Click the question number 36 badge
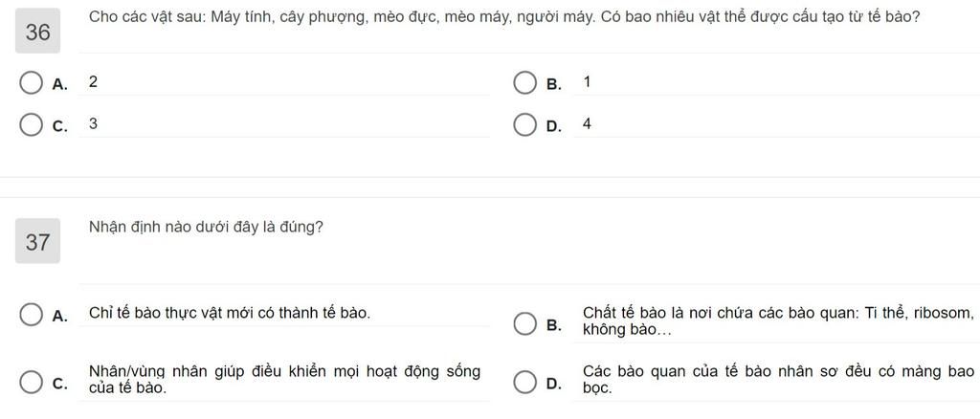980x419 pixels. point(38,33)
